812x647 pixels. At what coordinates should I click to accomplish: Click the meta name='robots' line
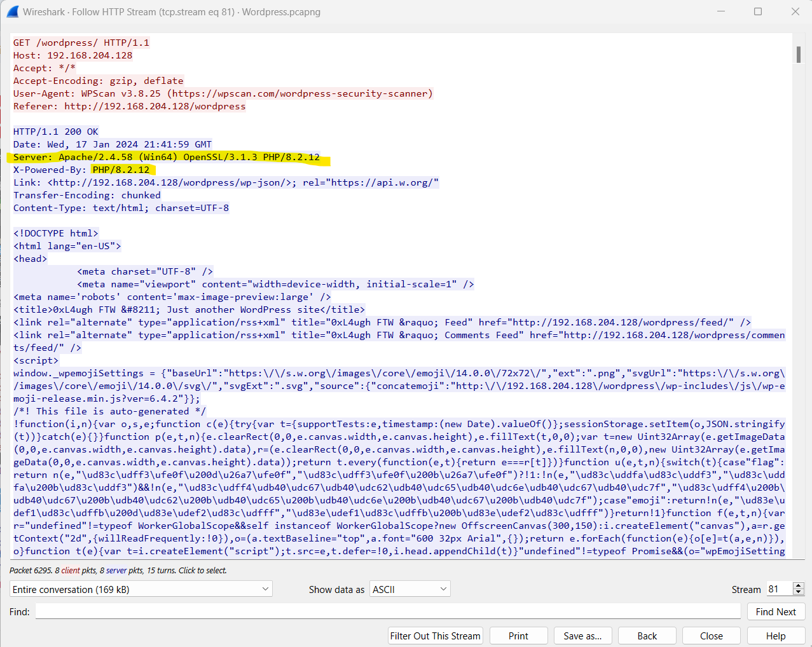(172, 297)
